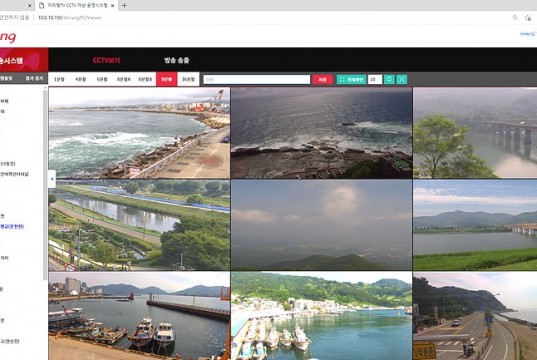Viewport: 537px width, 360px height.
Task: Select the coastal road traffic camera feed
Action: [475, 316]
